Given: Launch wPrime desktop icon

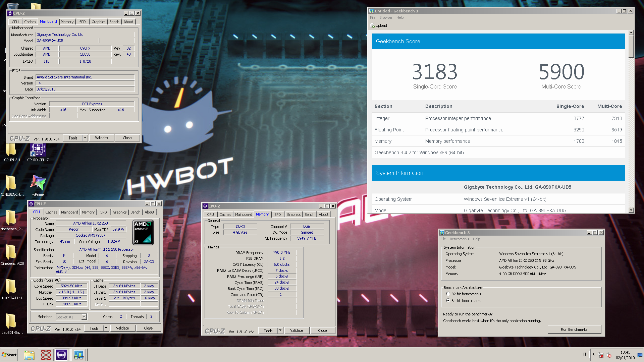Looking at the screenshot, I should tap(38, 185).
